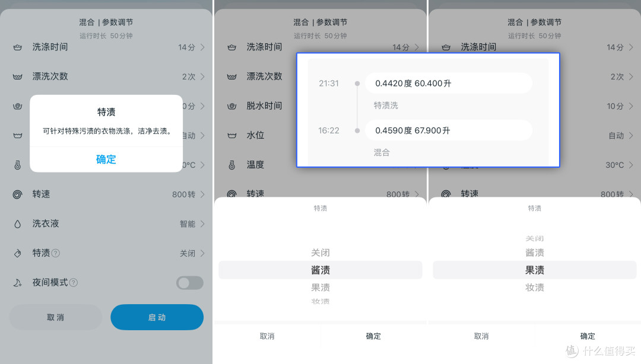The width and height of the screenshot is (641, 364).
Task: Expand 漂洗次数 2次 chevron on left screen
Action: [202, 77]
